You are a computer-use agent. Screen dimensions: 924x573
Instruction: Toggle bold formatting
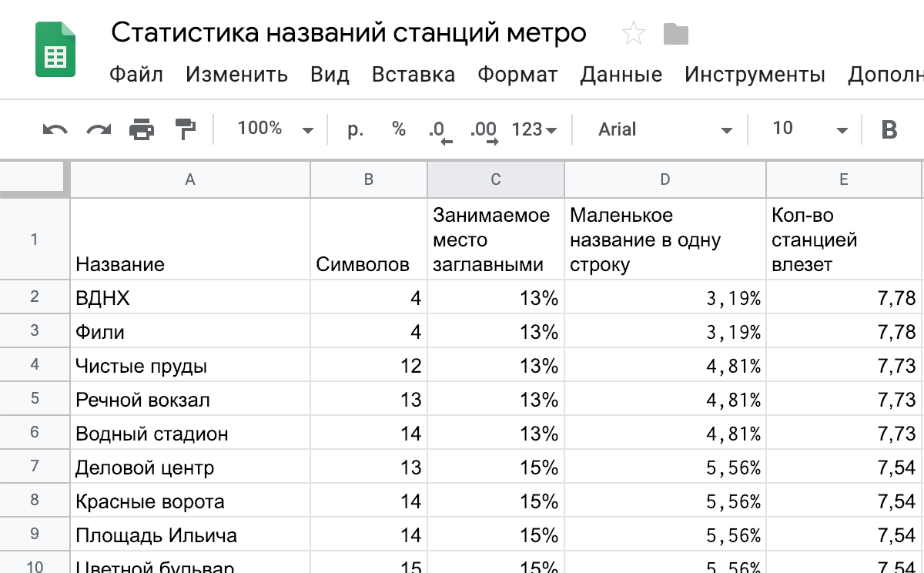[x=889, y=129]
